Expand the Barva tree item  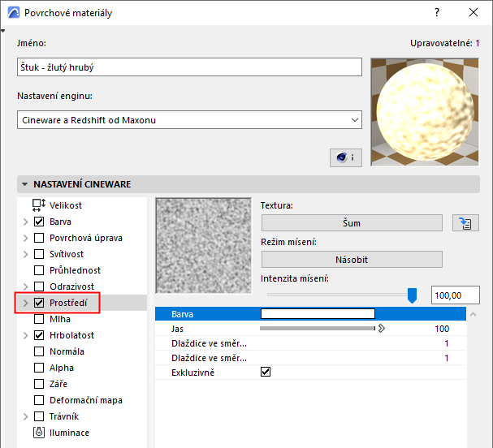pos(25,222)
